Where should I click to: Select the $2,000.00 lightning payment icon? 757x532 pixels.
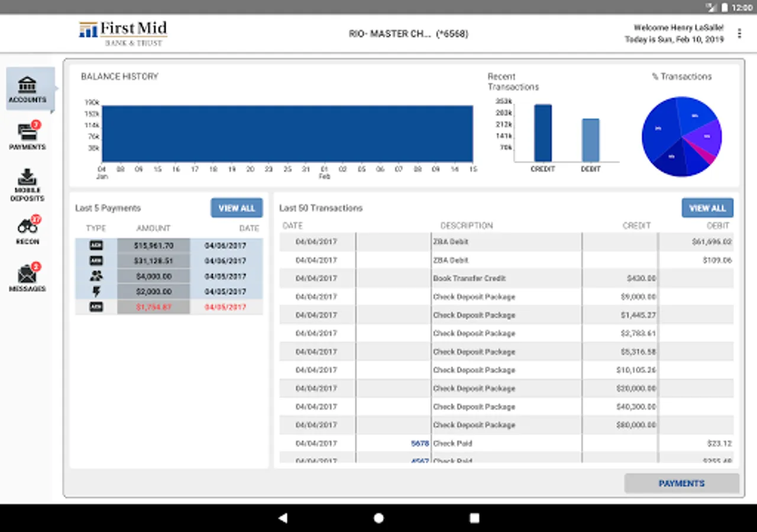pos(96,291)
